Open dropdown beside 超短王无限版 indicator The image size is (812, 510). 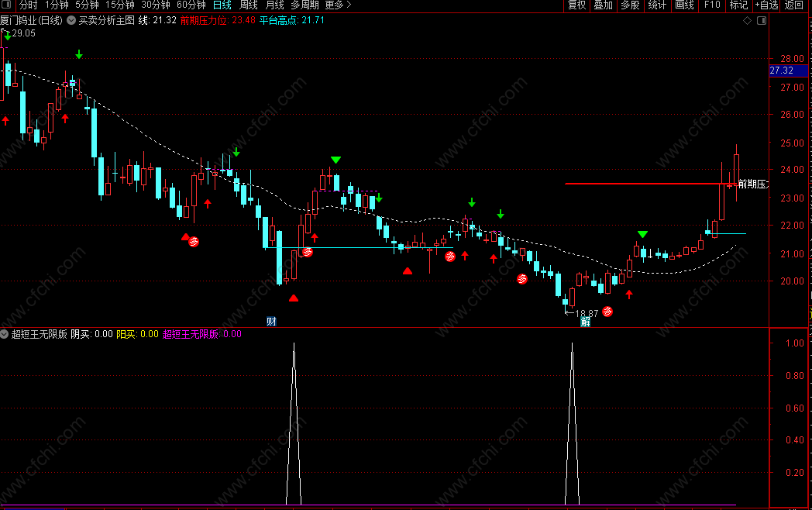point(4,334)
